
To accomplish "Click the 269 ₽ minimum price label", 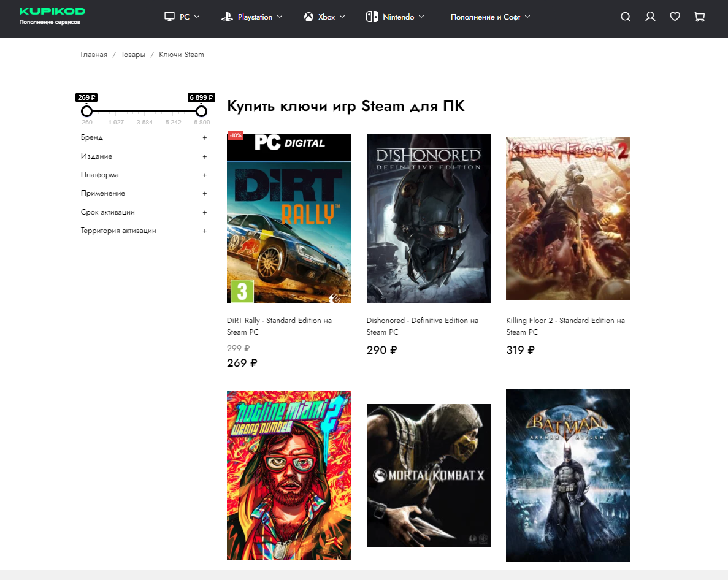I will coord(86,97).
